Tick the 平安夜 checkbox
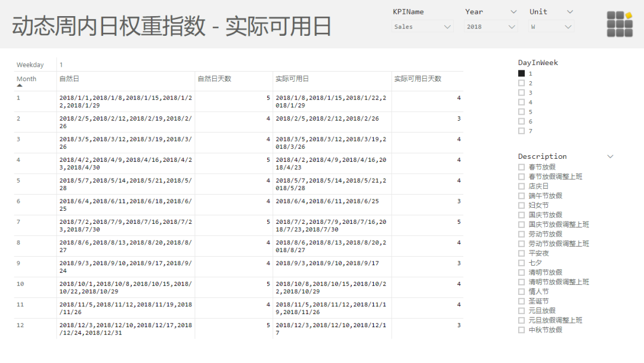 tap(522, 253)
